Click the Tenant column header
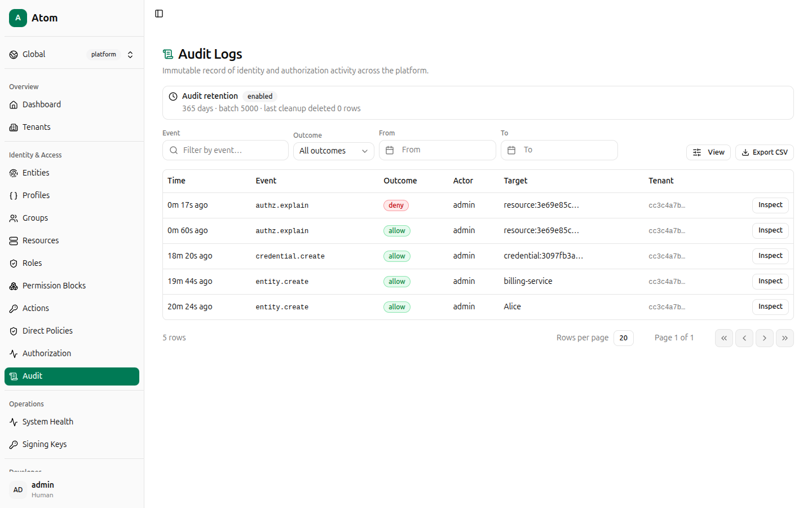812x508 pixels. point(661,181)
